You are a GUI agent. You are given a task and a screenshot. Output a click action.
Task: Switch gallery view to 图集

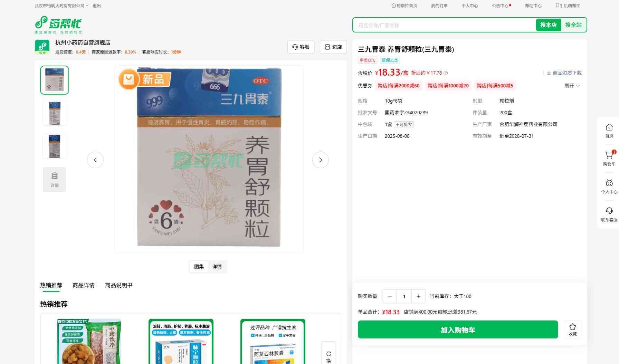click(x=199, y=267)
